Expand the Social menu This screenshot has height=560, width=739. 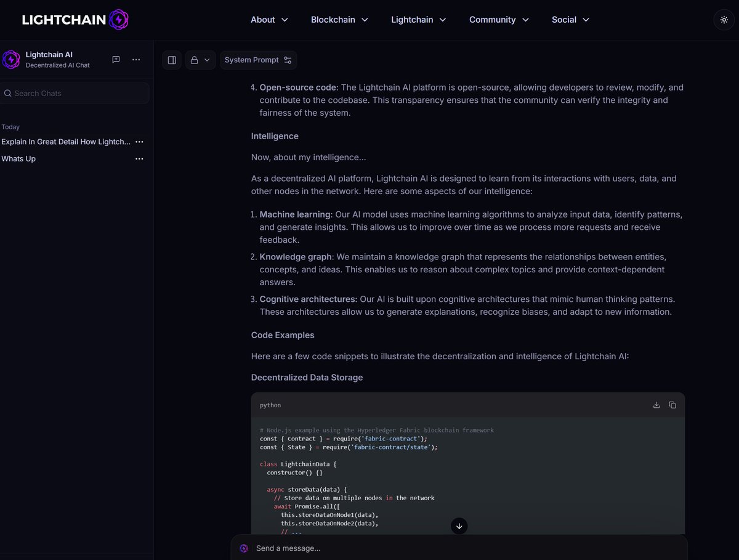[x=570, y=20]
